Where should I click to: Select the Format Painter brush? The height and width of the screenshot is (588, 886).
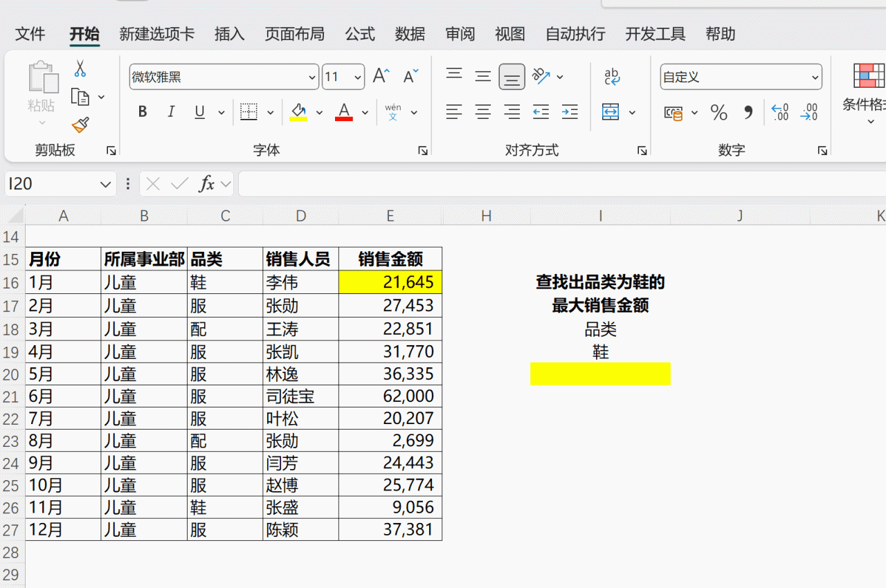point(80,125)
